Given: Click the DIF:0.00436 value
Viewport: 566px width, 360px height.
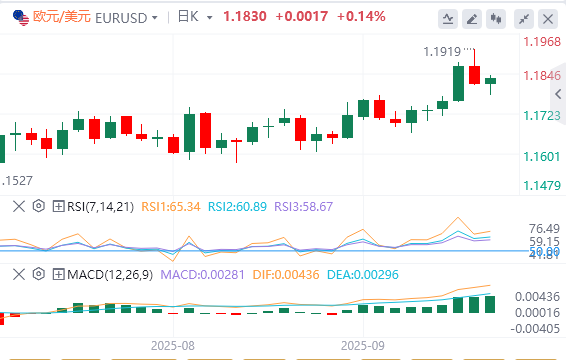Looking at the screenshot, I should [286, 275].
